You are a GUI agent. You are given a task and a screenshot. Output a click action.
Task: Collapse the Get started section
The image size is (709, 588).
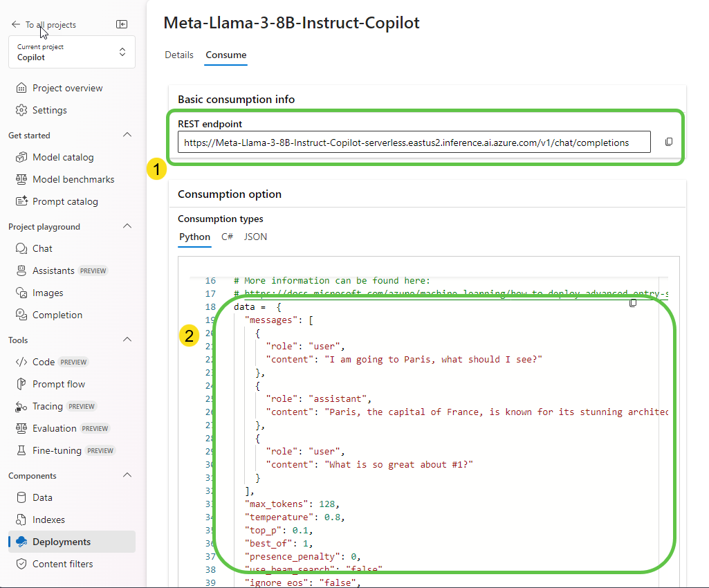point(127,135)
